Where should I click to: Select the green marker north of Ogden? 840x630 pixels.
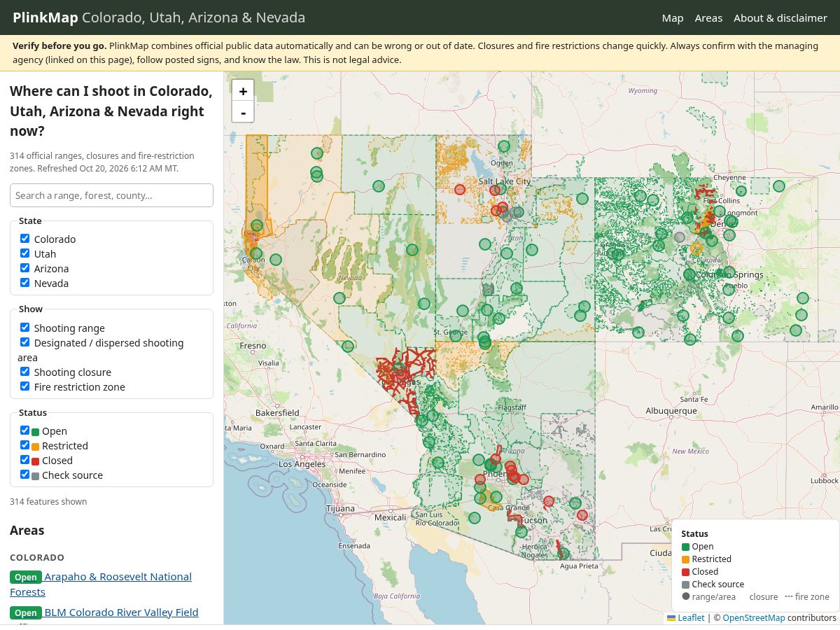(504, 146)
